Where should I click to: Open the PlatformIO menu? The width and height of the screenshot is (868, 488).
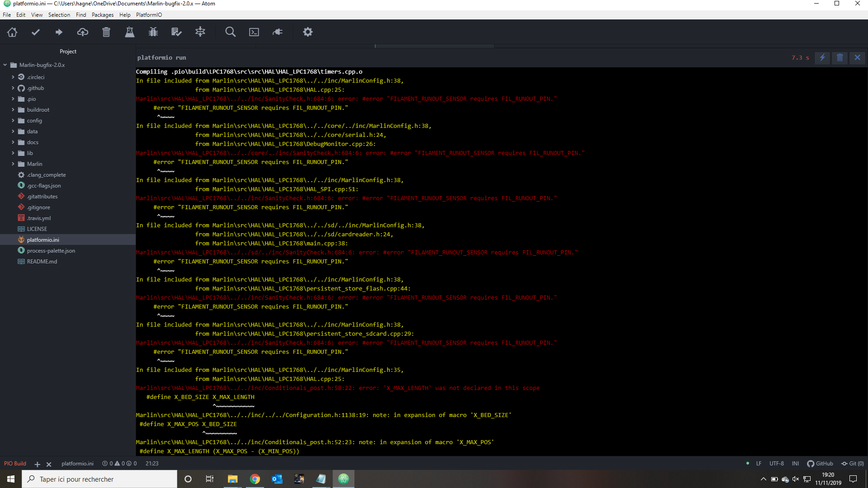(149, 15)
